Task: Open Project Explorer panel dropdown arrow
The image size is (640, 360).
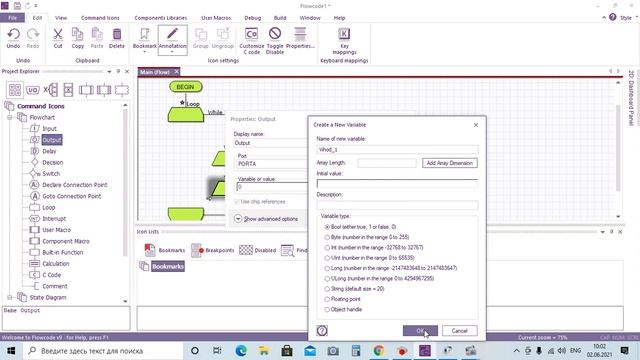Action: [x=109, y=71]
